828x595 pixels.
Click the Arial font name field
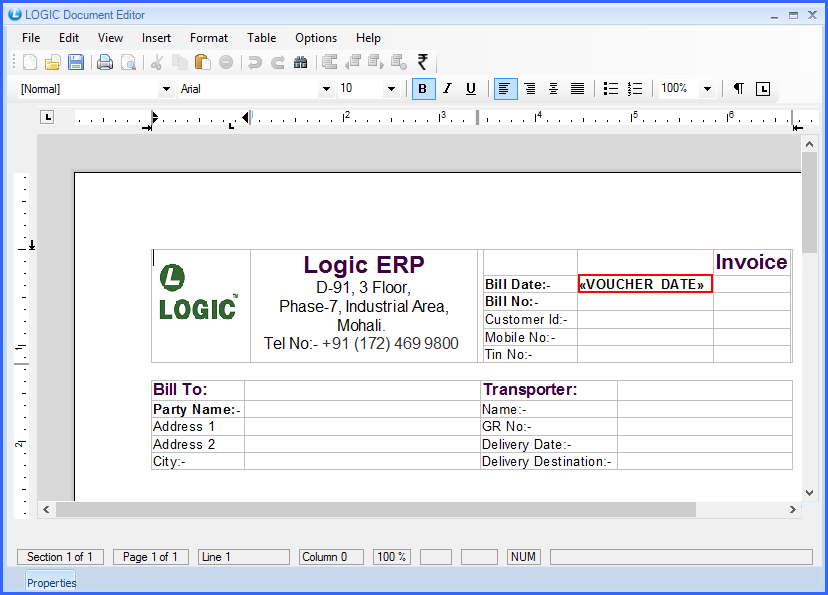(x=248, y=89)
